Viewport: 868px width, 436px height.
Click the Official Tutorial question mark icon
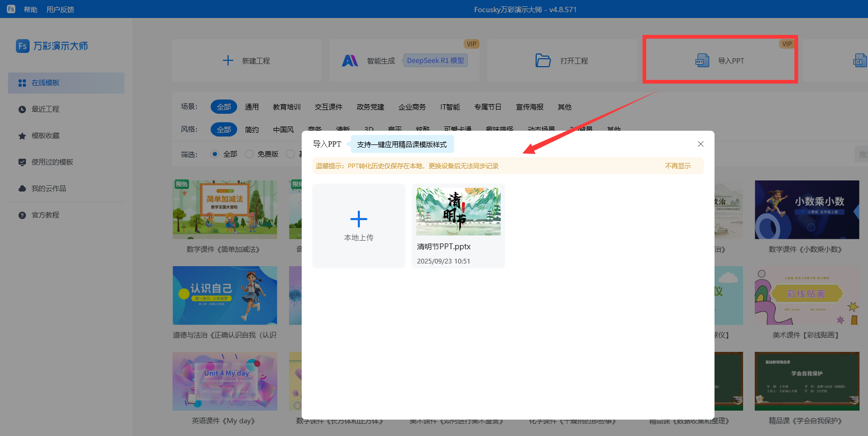22,215
